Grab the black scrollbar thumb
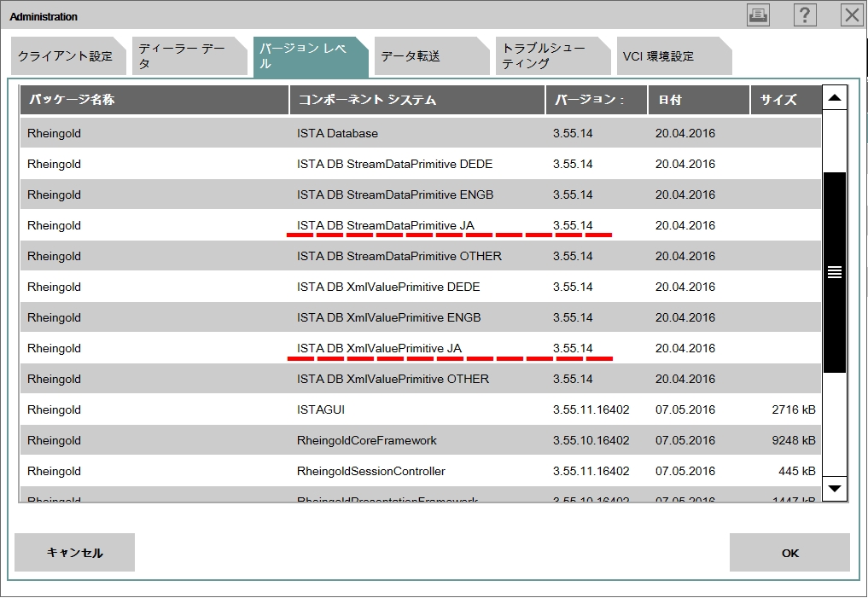The height and width of the screenshot is (598, 868). click(x=834, y=272)
